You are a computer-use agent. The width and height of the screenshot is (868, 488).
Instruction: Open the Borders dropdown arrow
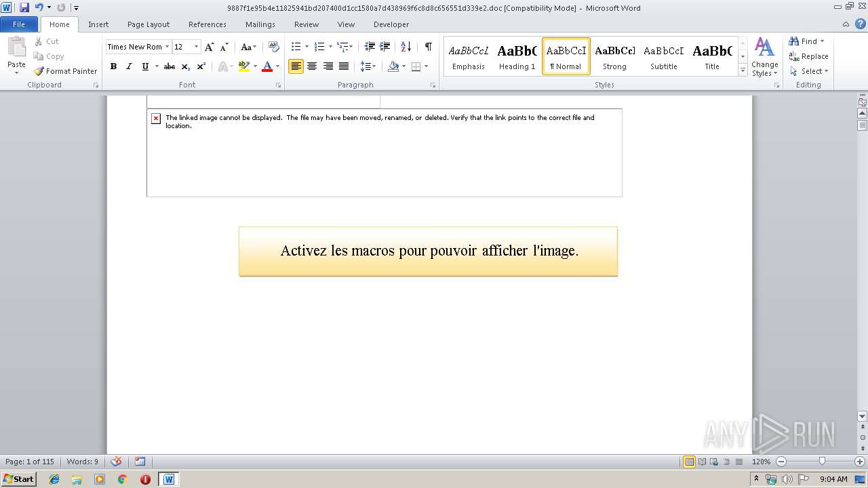click(426, 66)
